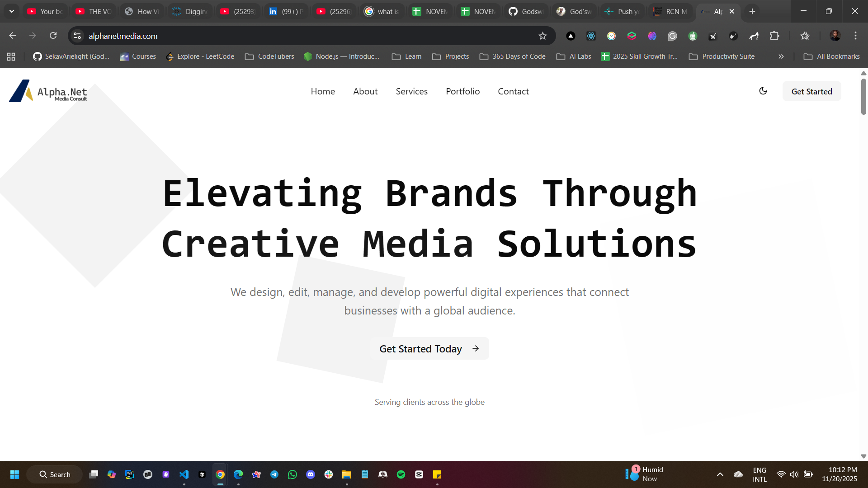Navigate to Services in site menu
The height and width of the screenshot is (488, 868).
point(411,91)
